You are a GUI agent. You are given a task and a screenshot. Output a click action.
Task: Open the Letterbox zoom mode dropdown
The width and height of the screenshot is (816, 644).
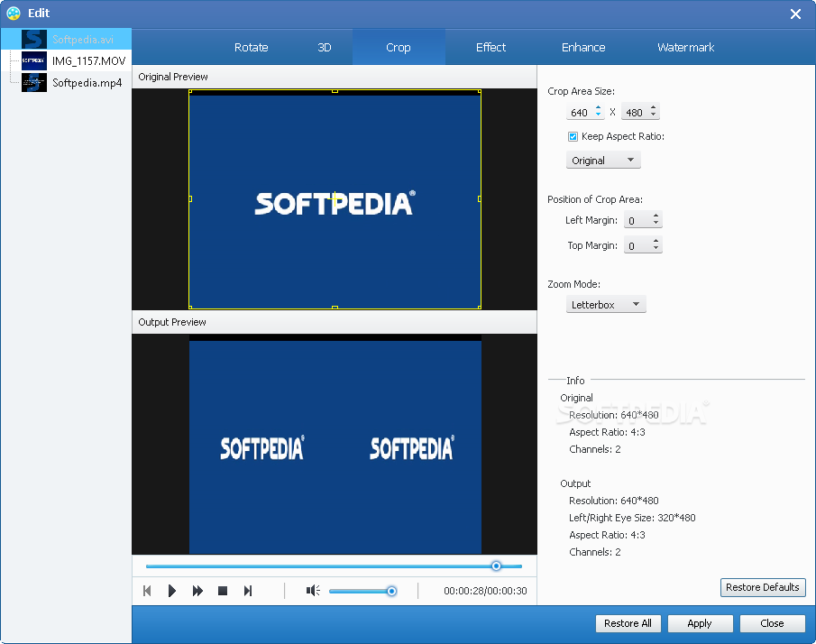click(x=606, y=305)
